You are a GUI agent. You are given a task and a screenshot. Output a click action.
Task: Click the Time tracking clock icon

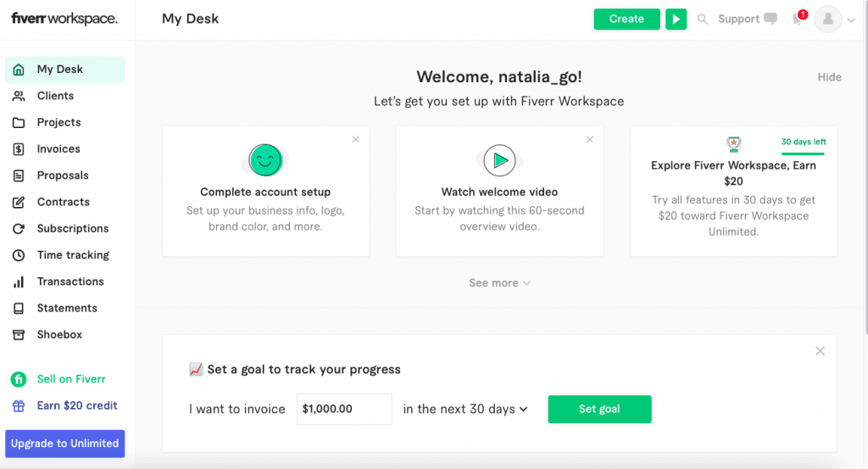19,255
